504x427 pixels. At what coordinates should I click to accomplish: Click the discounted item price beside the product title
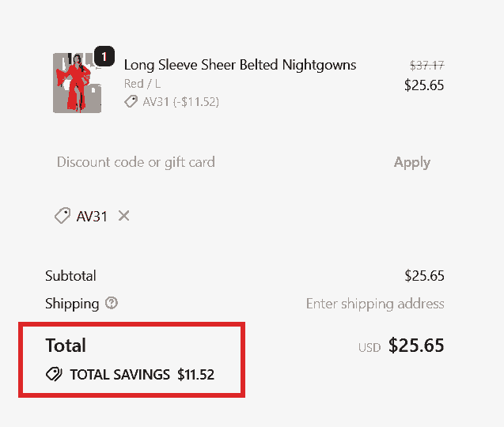pos(424,85)
